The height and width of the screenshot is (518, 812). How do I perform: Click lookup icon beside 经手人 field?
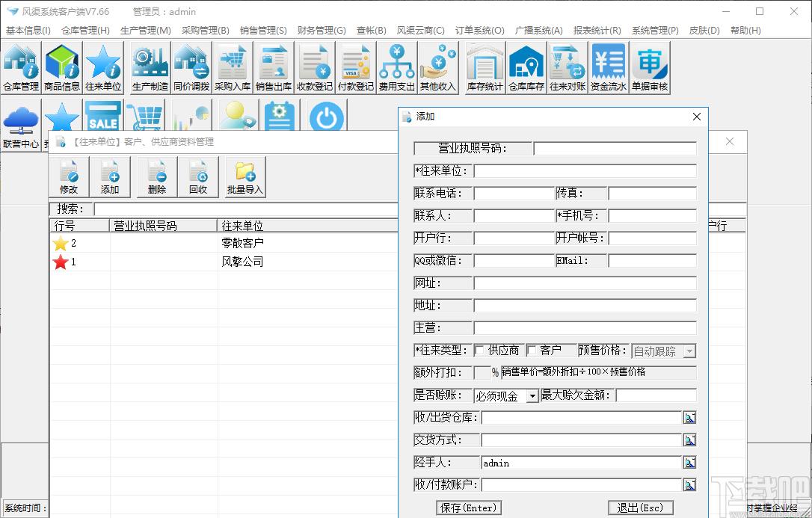[689, 462]
